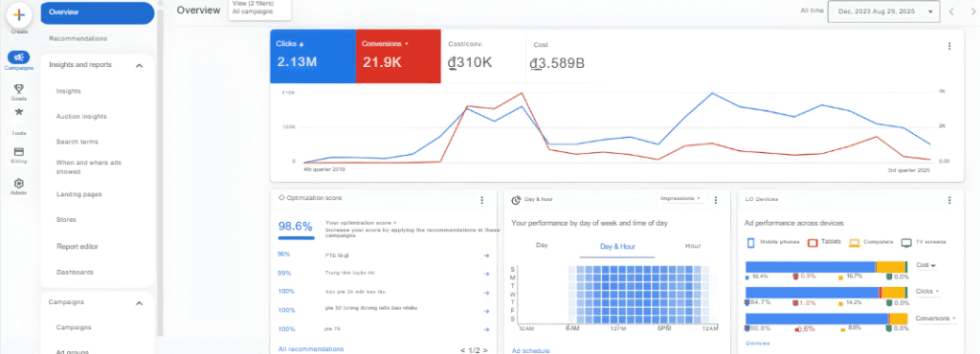
Task: Open Conversions dropdown in Devices card
Action: click(x=936, y=319)
